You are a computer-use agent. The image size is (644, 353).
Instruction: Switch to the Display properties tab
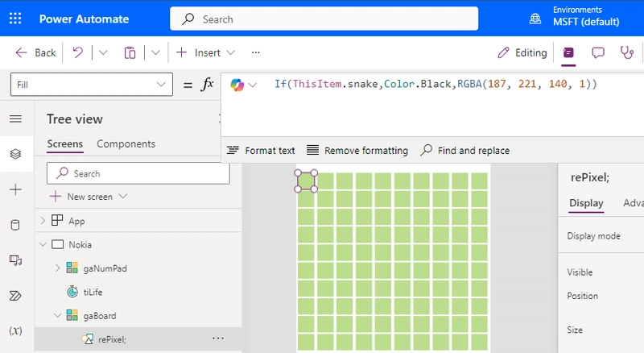pos(586,203)
